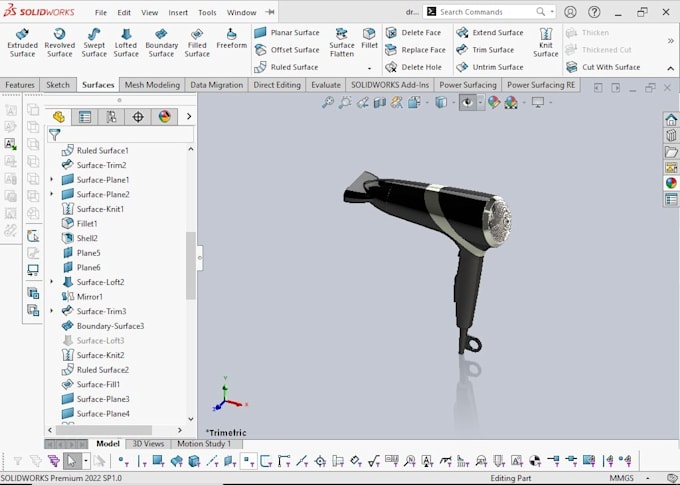Open the Knit Surface tool
The image size is (680, 485).
pyautogui.click(x=546, y=43)
